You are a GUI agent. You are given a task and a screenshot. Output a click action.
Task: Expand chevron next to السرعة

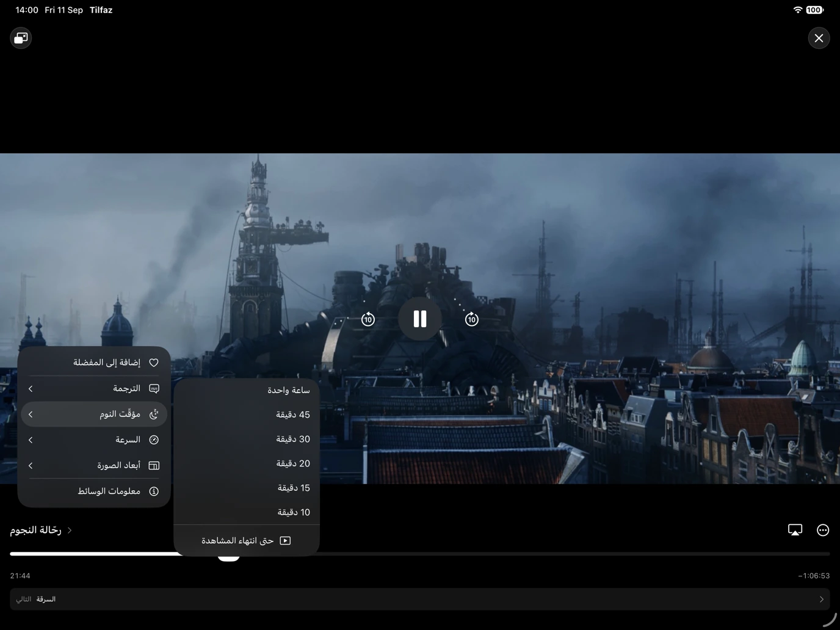click(31, 440)
